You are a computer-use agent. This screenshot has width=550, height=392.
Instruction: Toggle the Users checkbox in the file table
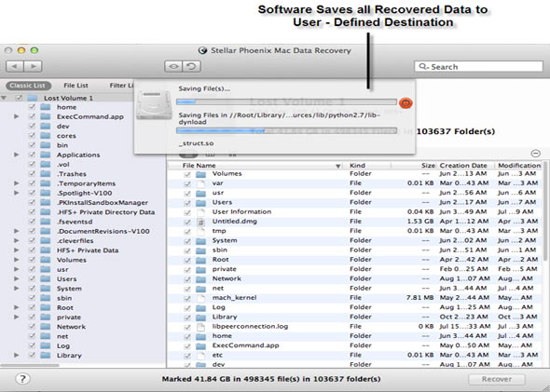187,203
